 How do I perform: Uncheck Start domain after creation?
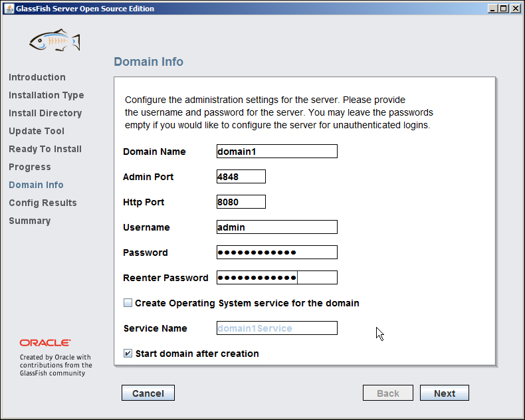point(128,354)
